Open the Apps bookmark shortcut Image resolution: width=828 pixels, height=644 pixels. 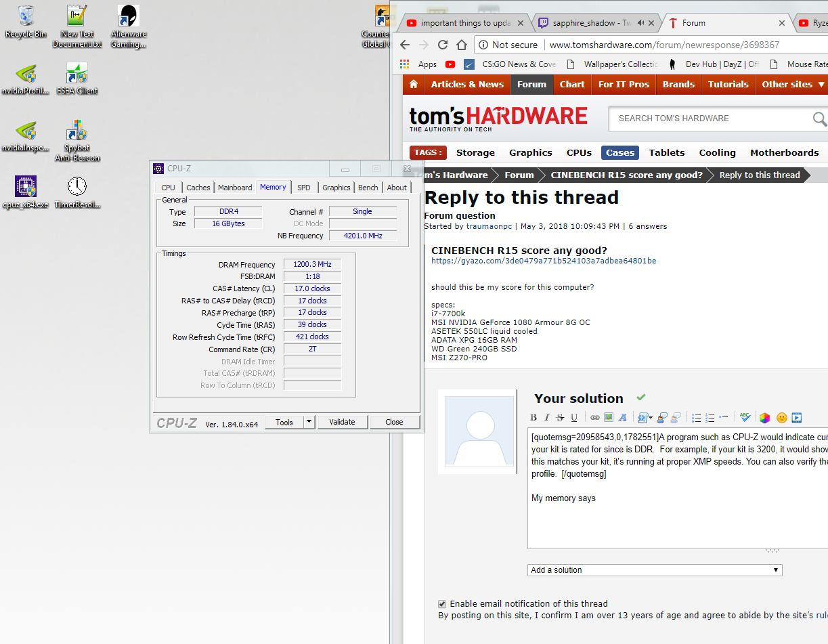coord(418,64)
